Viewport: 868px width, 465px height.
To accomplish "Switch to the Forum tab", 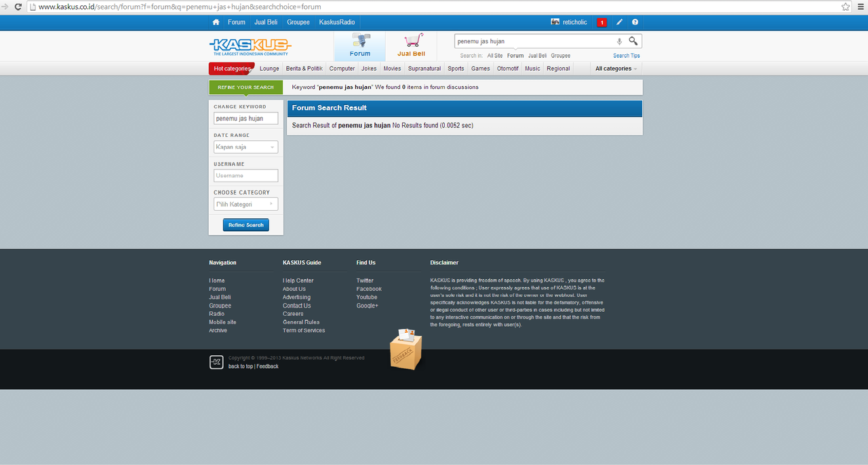I will pyautogui.click(x=360, y=46).
